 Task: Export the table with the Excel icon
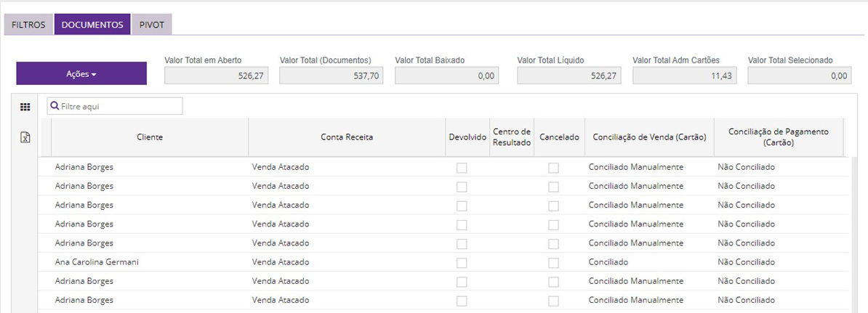coord(25,137)
